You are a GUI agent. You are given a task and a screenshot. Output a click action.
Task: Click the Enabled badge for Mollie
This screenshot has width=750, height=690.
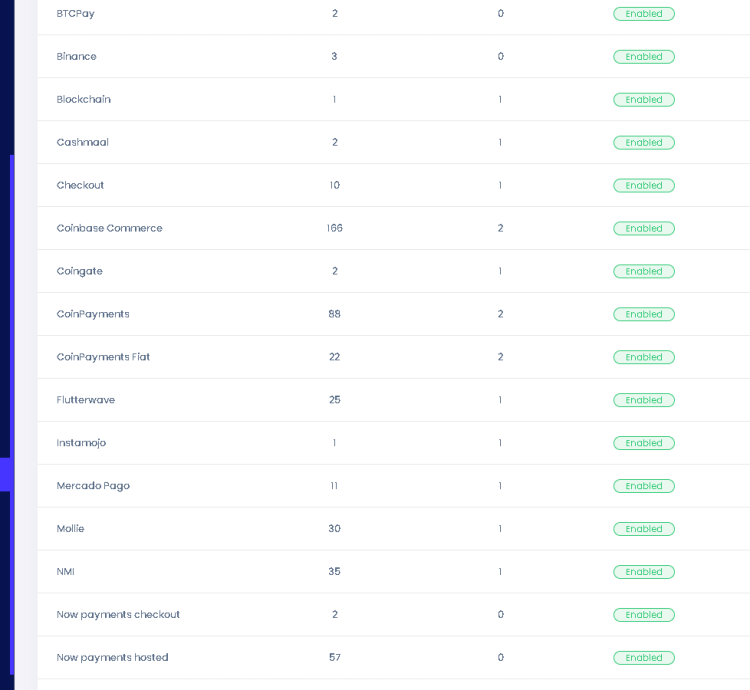click(x=643, y=529)
